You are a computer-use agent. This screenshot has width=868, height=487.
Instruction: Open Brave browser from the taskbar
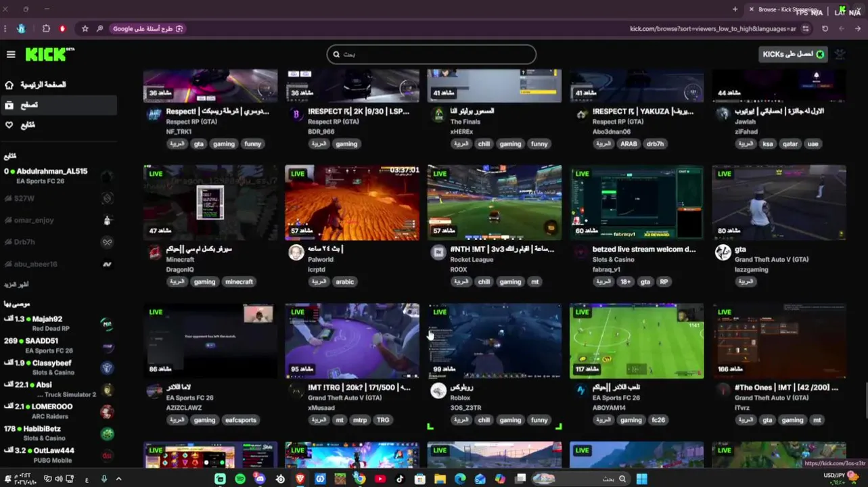click(x=300, y=479)
